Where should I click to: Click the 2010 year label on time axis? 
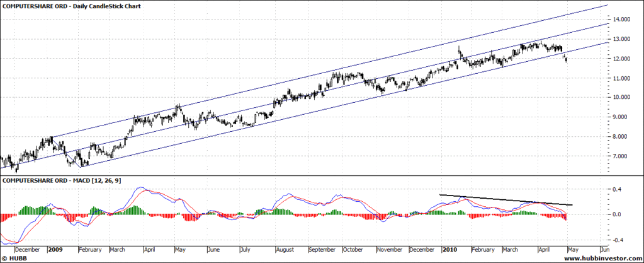point(449,249)
